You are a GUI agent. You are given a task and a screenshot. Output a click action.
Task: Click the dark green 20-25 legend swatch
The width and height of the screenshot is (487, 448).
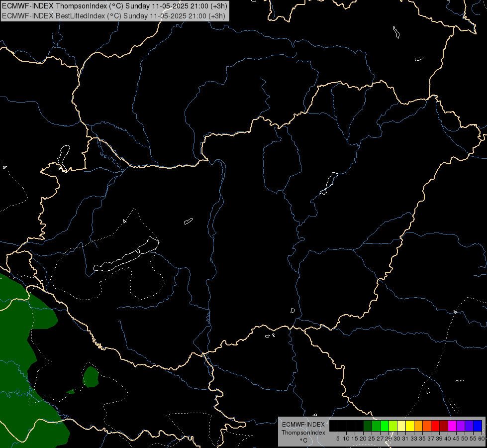(368, 426)
